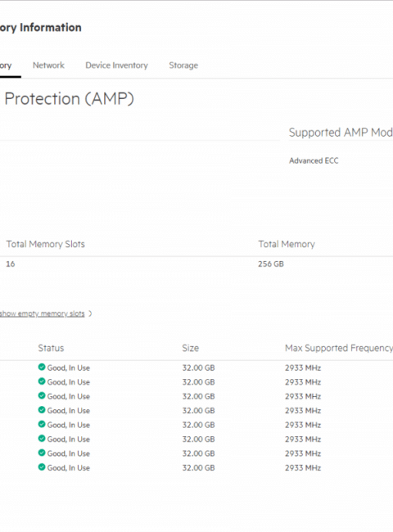This screenshot has width=393, height=532.
Task: Click the show empty memory slots link
Action: coord(42,313)
